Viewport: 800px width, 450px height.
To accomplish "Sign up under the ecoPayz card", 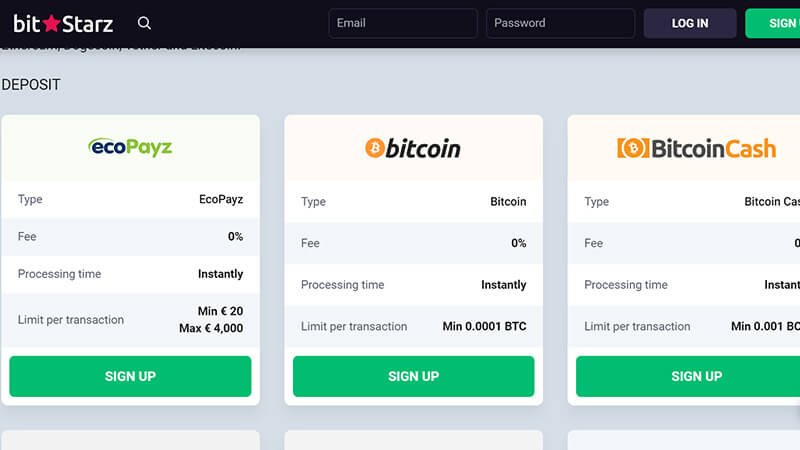I will (x=130, y=376).
